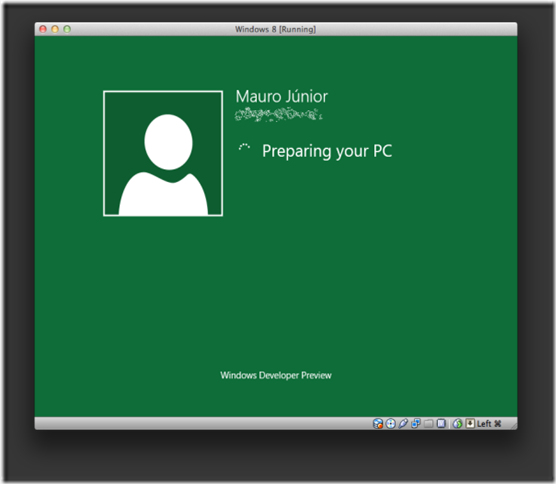Screen dimensions: 556x484
Task: Click the 'Preparing your PC' text
Action: [x=327, y=151]
